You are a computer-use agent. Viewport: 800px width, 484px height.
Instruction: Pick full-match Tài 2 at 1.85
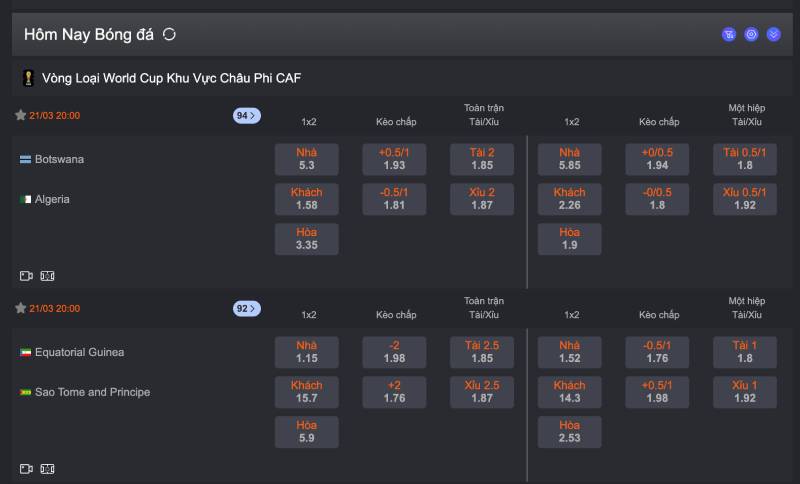482,159
